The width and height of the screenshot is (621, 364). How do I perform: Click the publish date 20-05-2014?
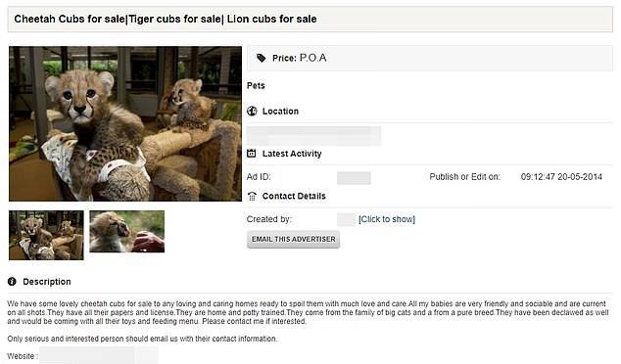pyautogui.click(x=580, y=177)
